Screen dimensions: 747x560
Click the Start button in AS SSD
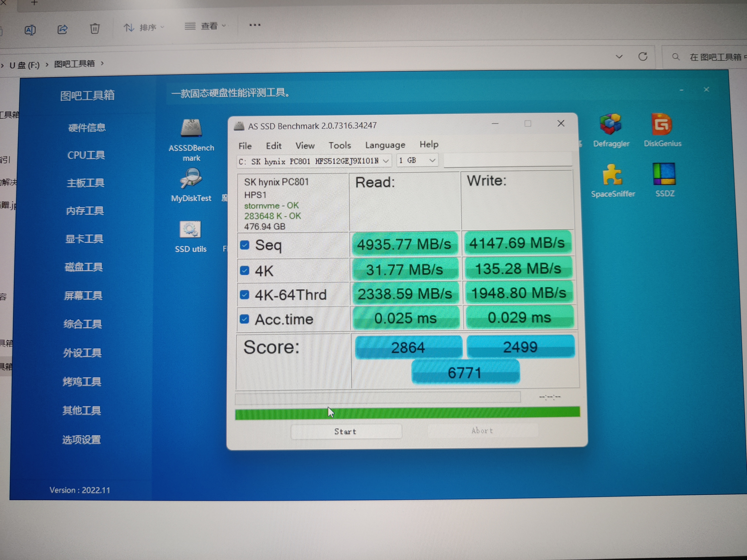pyautogui.click(x=346, y=431)
